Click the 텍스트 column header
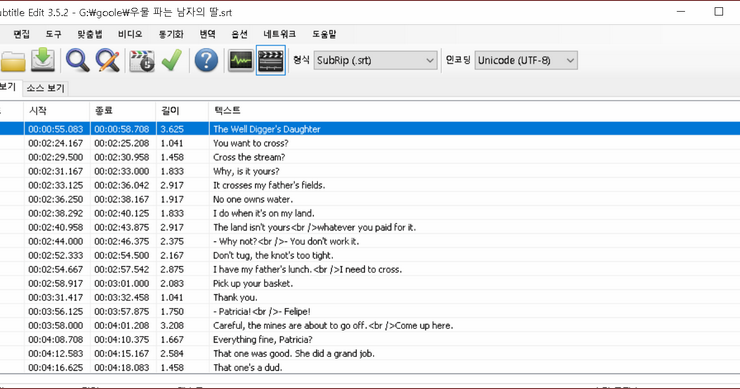Viewport: 740px width, 389px height. 474,110
